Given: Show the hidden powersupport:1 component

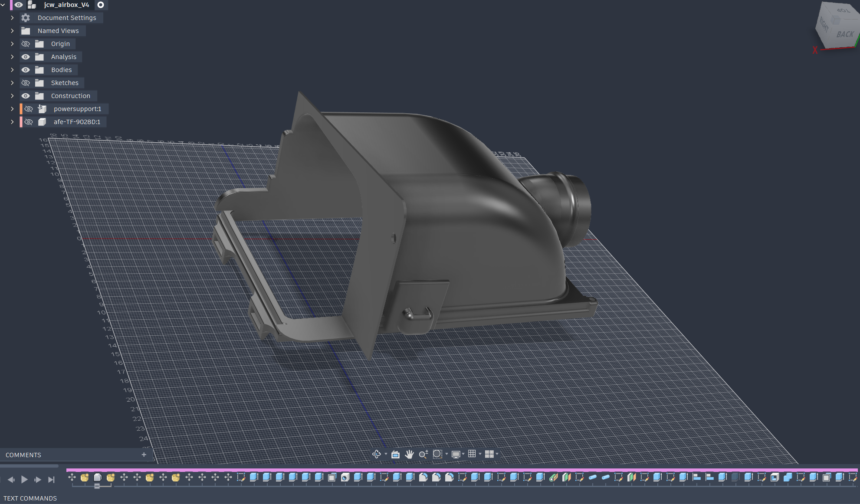Looking at the screenshot, I should (x=29, y=109).
